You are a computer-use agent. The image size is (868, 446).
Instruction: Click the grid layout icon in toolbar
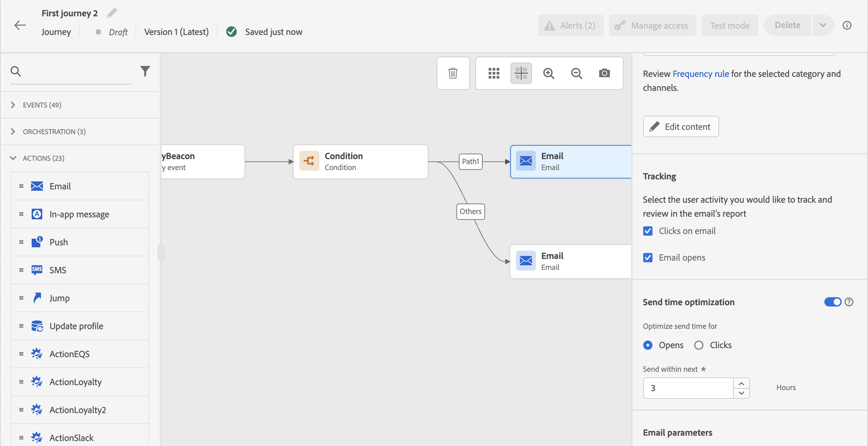click(x=494, y=73)
